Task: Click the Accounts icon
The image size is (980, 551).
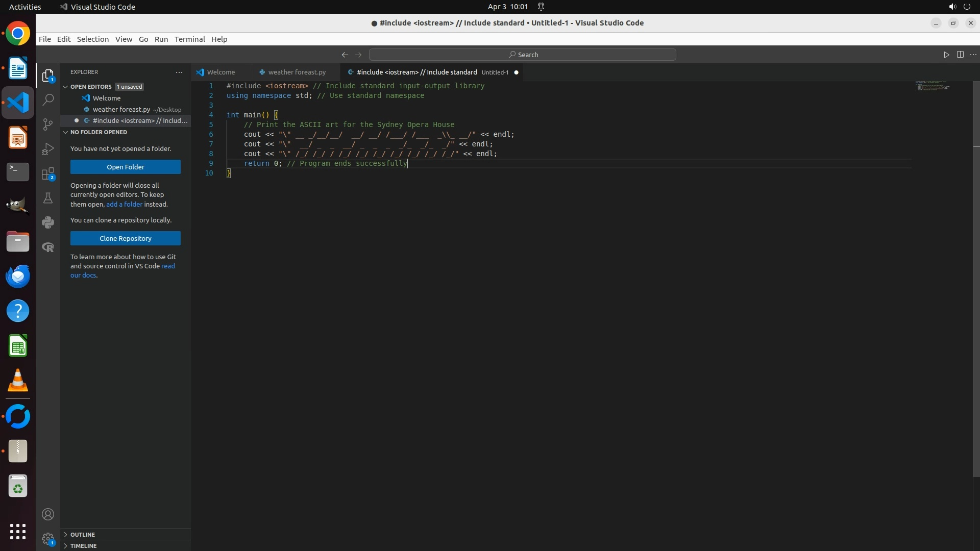Action: [48, 514]
